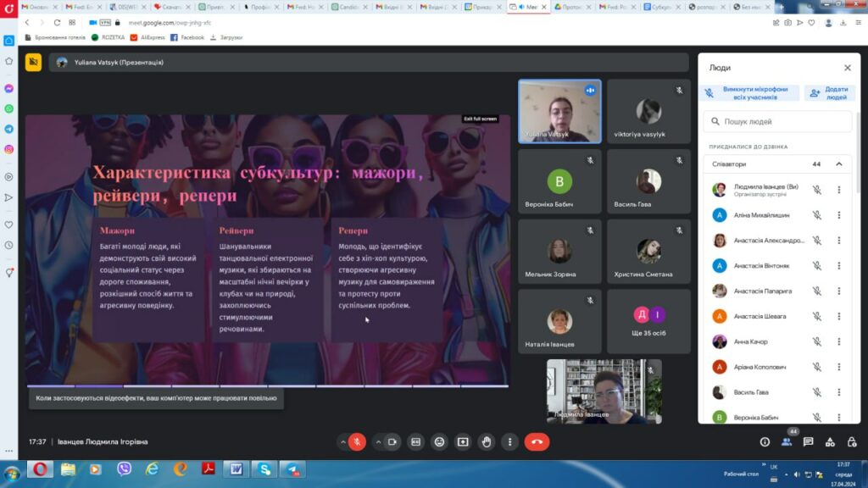Open more options menu for Анна Качор
This screenshot has width=868, height=488.
click(x=839, y=342)
